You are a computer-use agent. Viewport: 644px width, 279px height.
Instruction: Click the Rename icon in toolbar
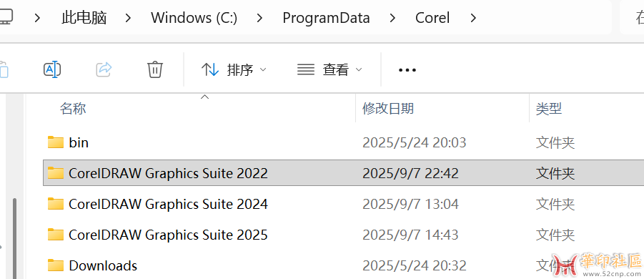[52, 69]
